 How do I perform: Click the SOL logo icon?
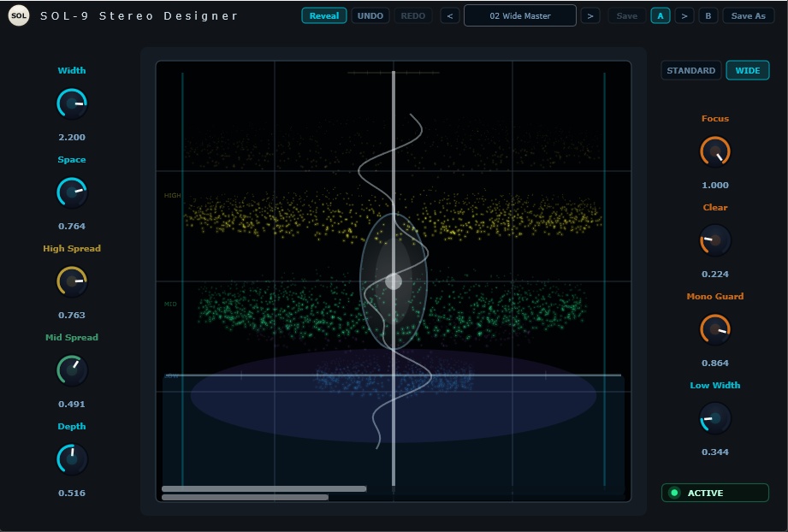pyautogui.click(x=19, y=15)
